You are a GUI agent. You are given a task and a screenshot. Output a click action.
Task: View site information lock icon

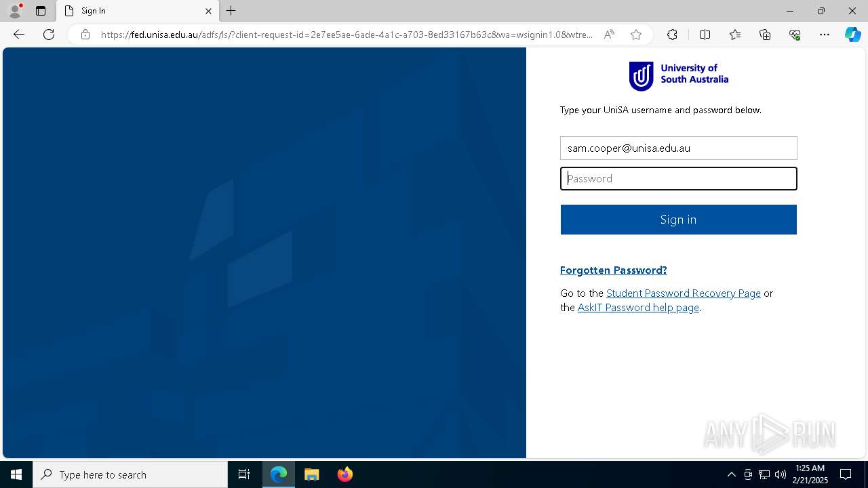[85, 35]
